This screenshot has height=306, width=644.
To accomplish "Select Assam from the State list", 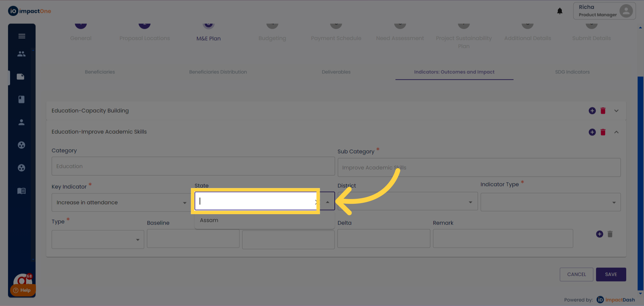I will (209, 220).
